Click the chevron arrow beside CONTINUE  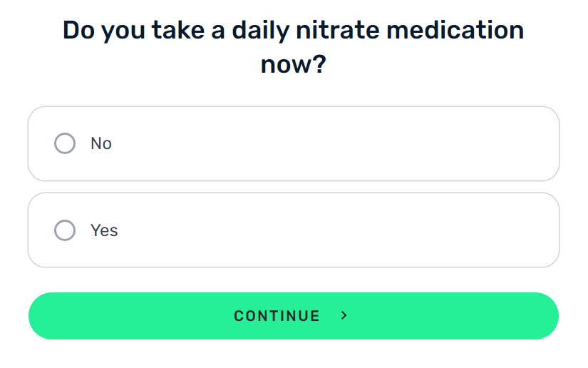[344, 316]
